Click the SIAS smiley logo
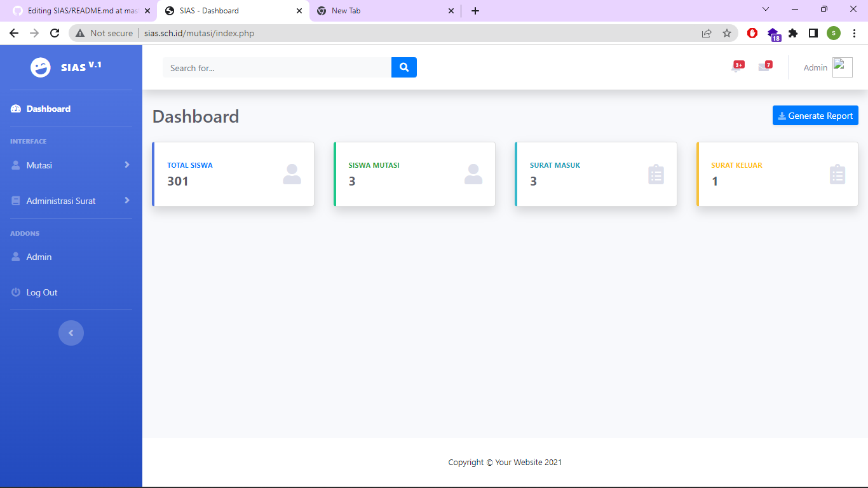 point(39,65)
